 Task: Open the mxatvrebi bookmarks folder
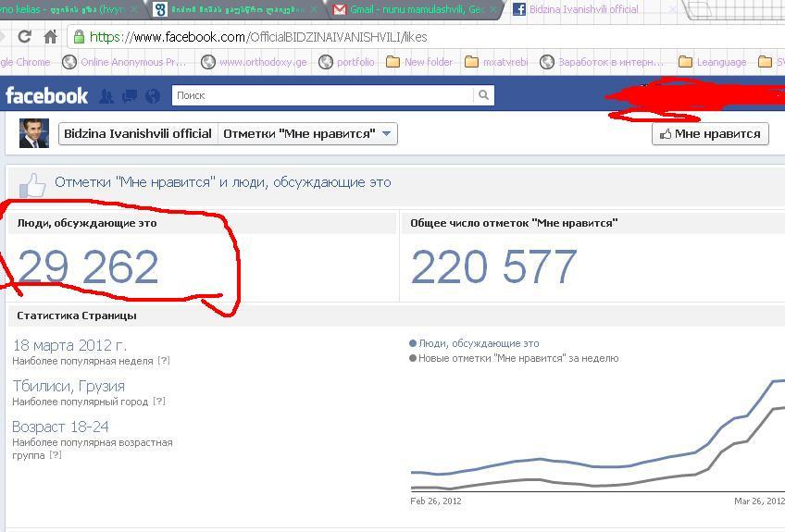tap(496, 62)
